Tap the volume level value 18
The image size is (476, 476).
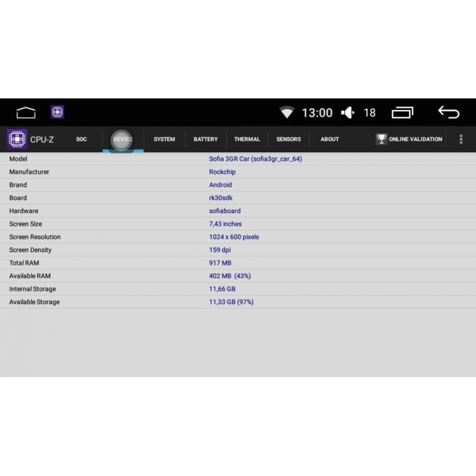pos(370,113)
